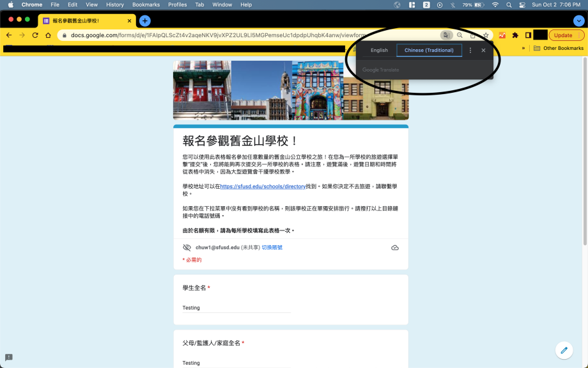The width and height of the screenshot is (588, 368).
Task: Select English in the translate popup
Action: [x=379, y=51]
